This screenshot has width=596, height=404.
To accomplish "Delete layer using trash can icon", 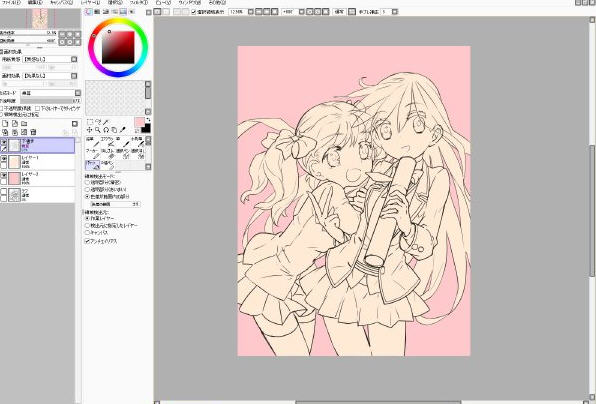I will pyautogui.click(x=33, y=132).
